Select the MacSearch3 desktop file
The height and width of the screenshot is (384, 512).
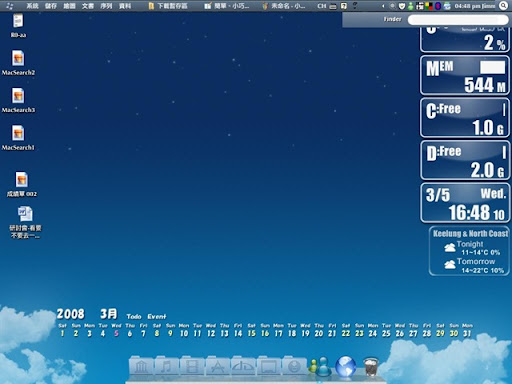[x=18, y=100]
